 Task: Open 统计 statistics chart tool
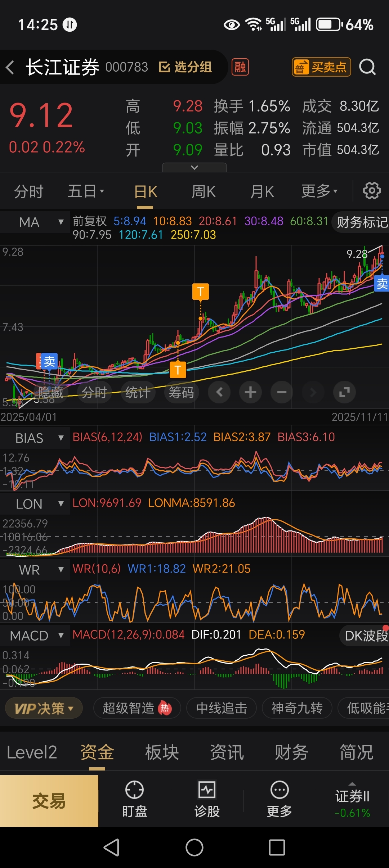pos(138,392)
